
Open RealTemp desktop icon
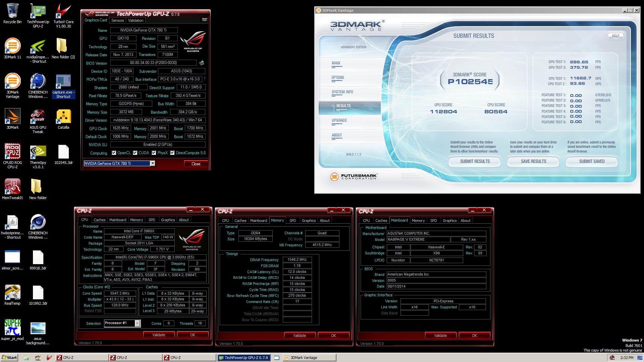[x=12, y=295]
